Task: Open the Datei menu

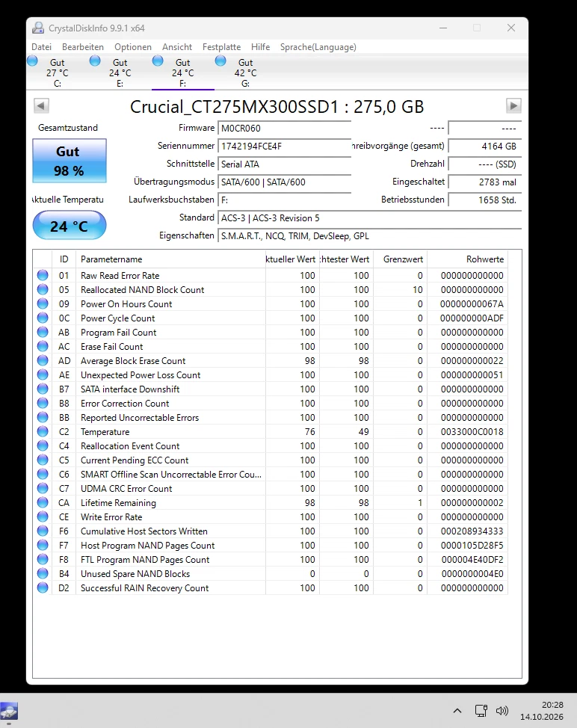Action: click(41, 47)
